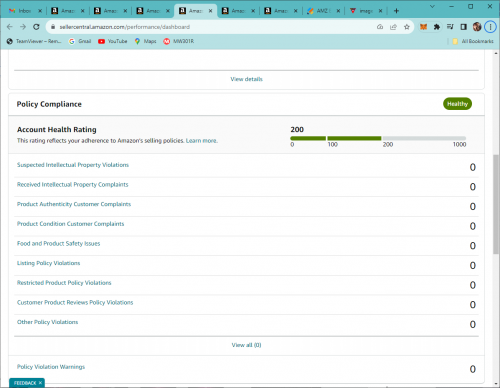Close the image tab

[x=380, y=11]
